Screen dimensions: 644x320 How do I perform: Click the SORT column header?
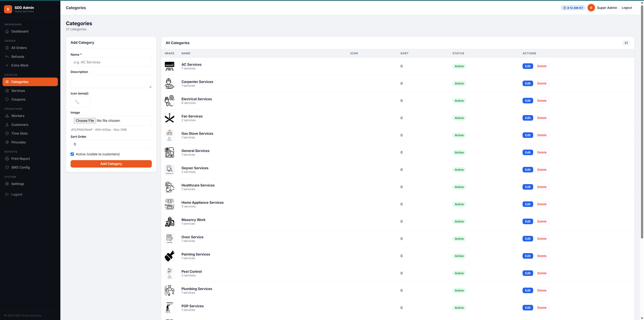[405, 53]
